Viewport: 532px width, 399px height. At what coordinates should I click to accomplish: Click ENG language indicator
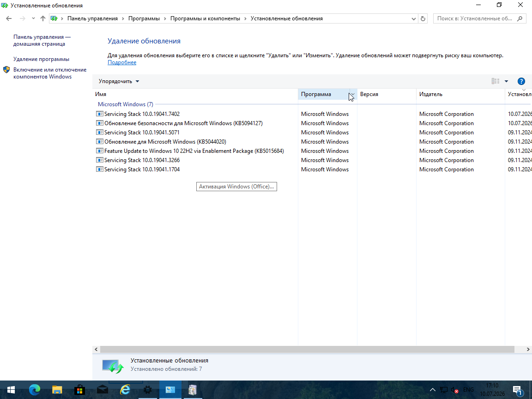click(x=468, y=390)
